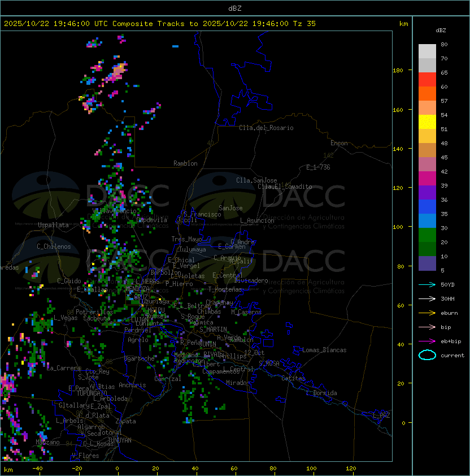Image resolution: width=470 pixels, height=476 pixels.
Task: Click the 180 km vertical axis tick
Action: tap(398, 70)
